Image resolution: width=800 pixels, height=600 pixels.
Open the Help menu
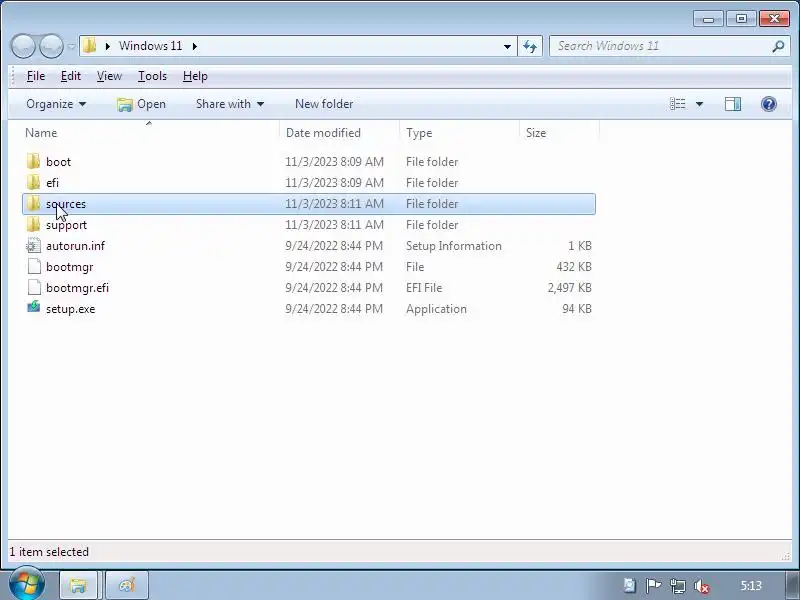(x=195, y=76)
